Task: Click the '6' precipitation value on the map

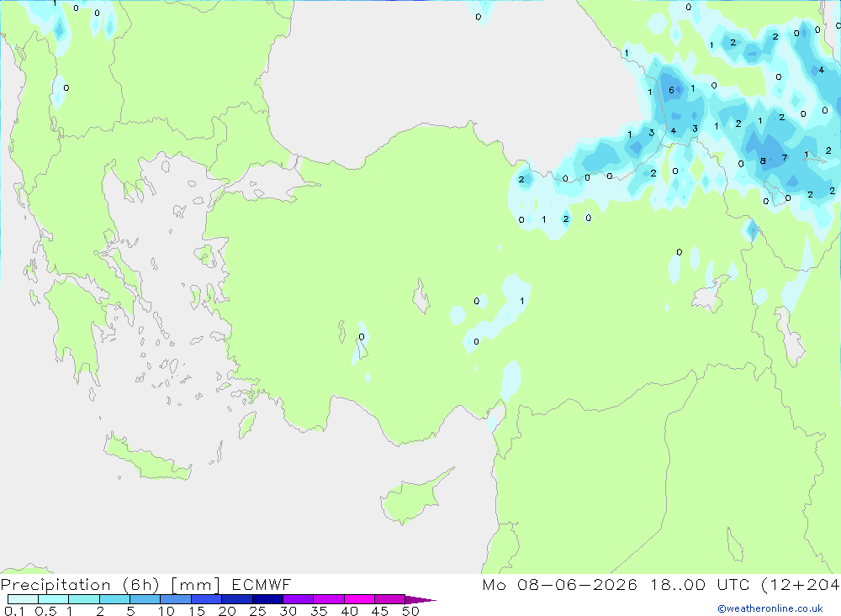Action: 671,90
